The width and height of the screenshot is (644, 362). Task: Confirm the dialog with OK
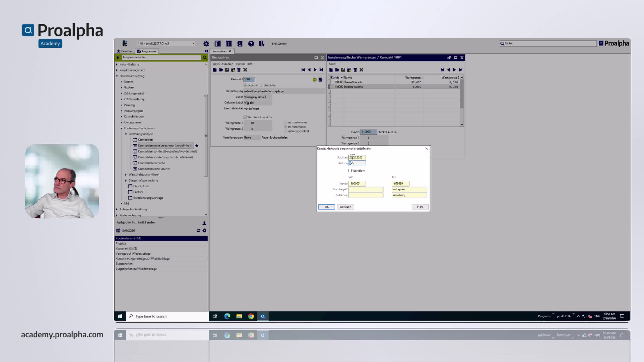click(x=327, y=207)
